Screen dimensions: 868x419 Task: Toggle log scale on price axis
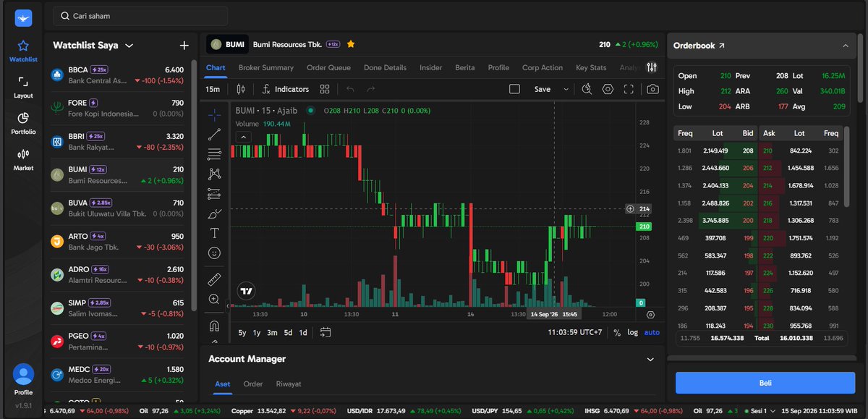coord(633,333)
